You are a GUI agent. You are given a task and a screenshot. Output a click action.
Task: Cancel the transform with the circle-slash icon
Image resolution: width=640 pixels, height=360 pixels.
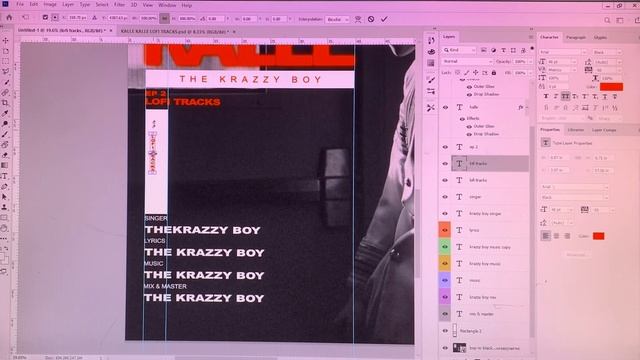pos(371,19)
